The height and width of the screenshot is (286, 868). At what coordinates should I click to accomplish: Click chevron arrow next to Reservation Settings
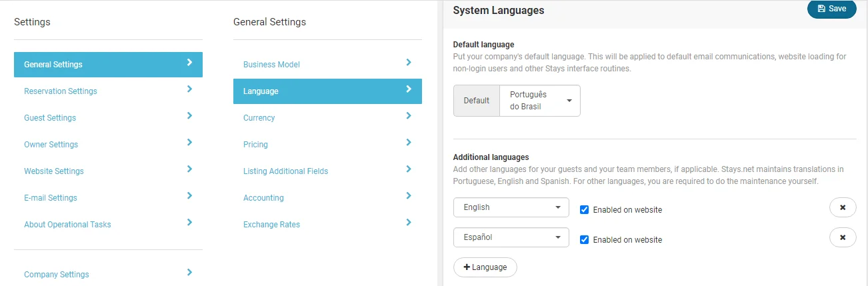189,89
